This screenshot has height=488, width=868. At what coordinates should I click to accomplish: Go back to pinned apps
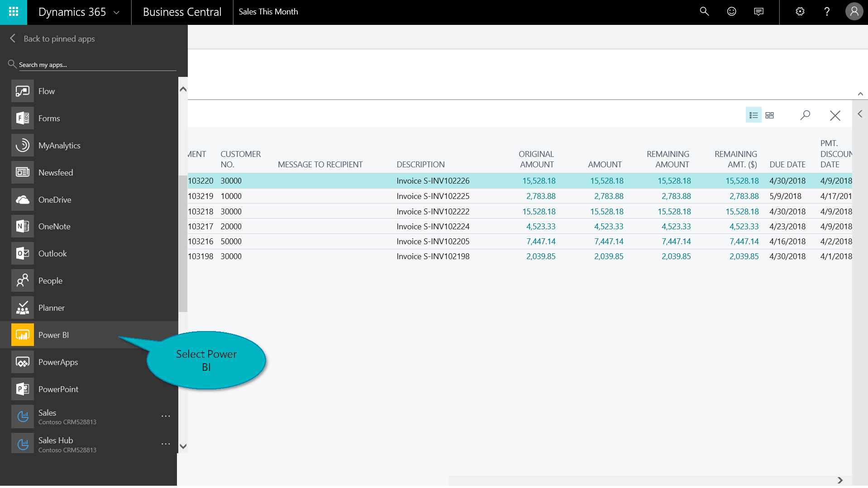[59, 39]
